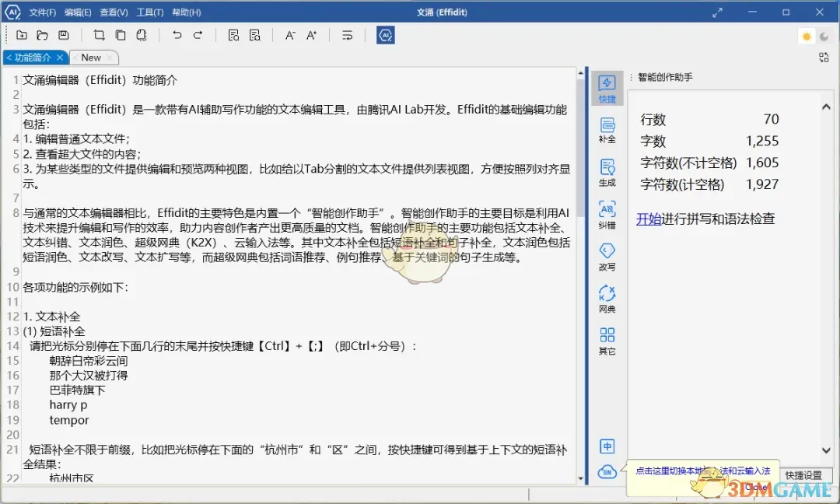Image resolution: width=840 pixels, height=504 pixels.
Task: Click 开始 to run spelling and grammar check
Action: pos(649,219)
